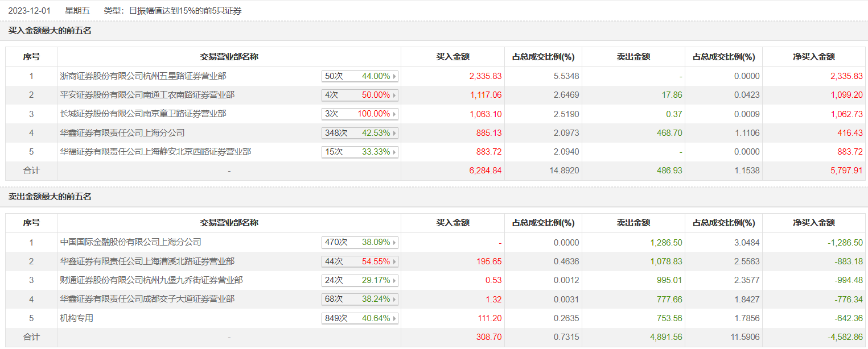Click 财通证券杭州九堡九乔街证券营业部 link
The height and width of the screenshot is (349, 868).
(x=151, y=281)
